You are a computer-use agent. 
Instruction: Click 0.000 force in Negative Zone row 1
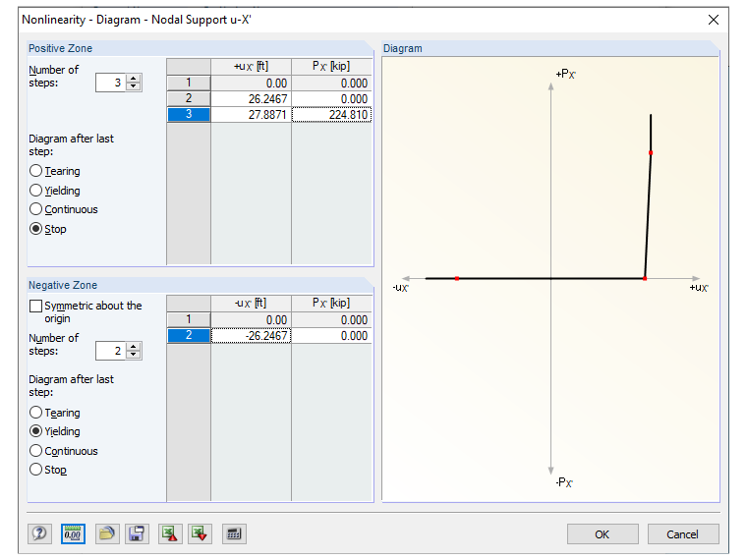tap(331, 319)
